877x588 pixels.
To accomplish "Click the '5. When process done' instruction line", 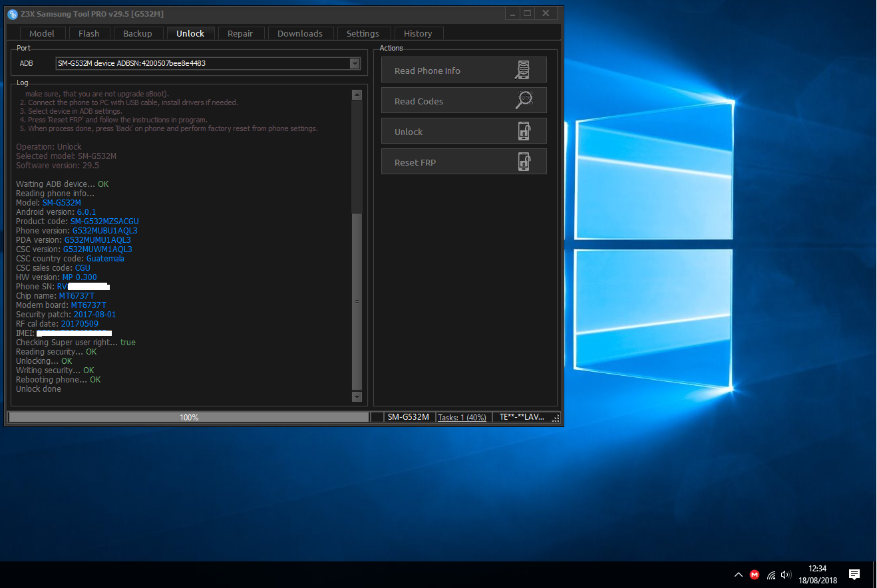I will [169, 128].
